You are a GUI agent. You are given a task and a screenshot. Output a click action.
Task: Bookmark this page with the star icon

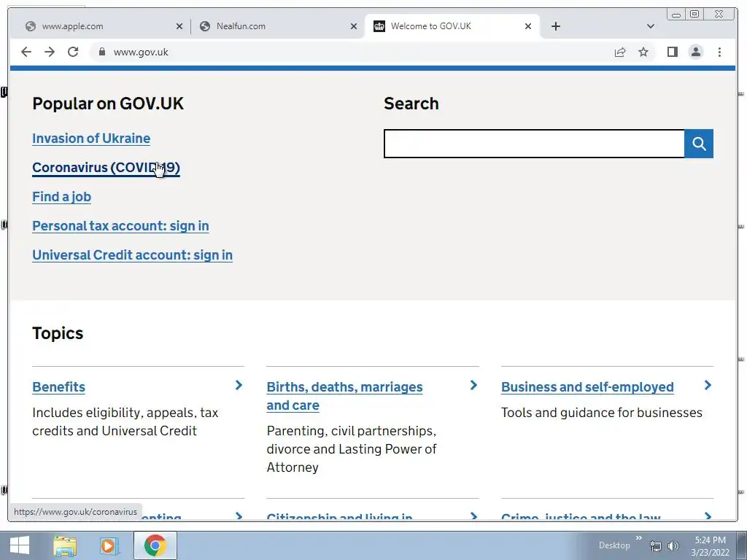click(x=643, y=52)
